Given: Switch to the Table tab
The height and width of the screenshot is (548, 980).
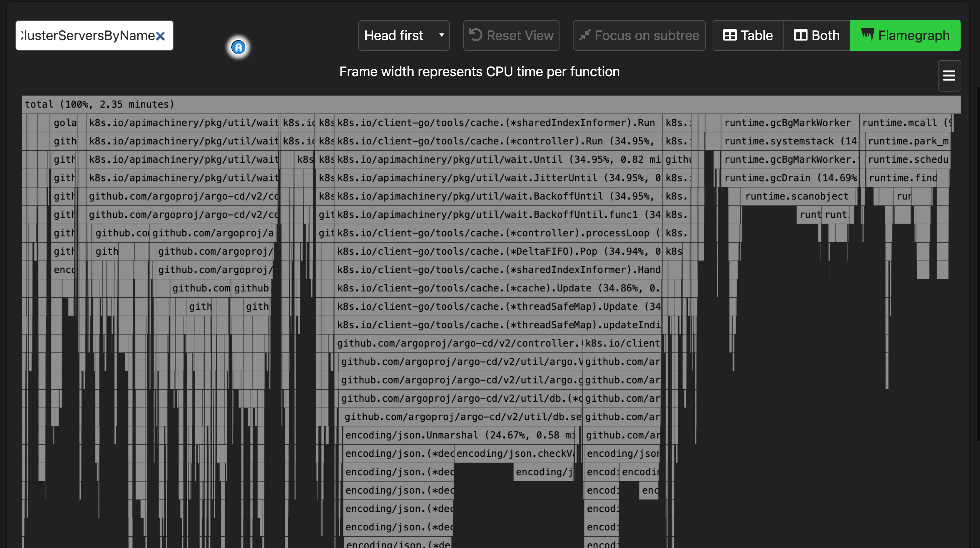Looking at the screenshot, I should point(748,35).
